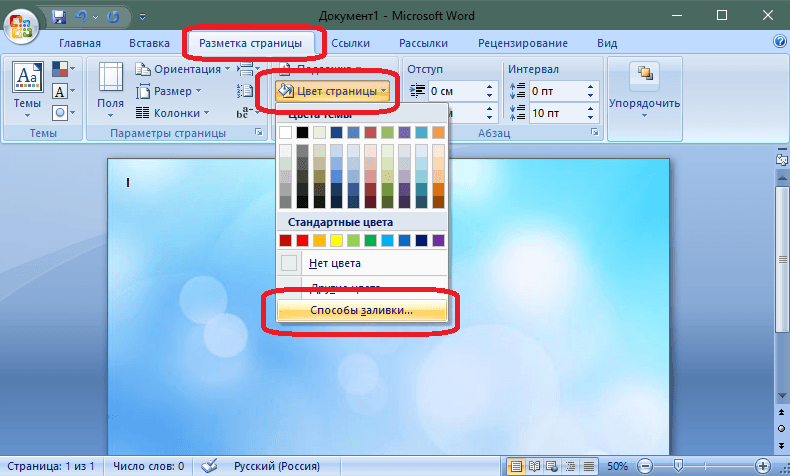Save the document via Quick Access toolbar
This screenshot has width=790, height=476.
[58, 16]
